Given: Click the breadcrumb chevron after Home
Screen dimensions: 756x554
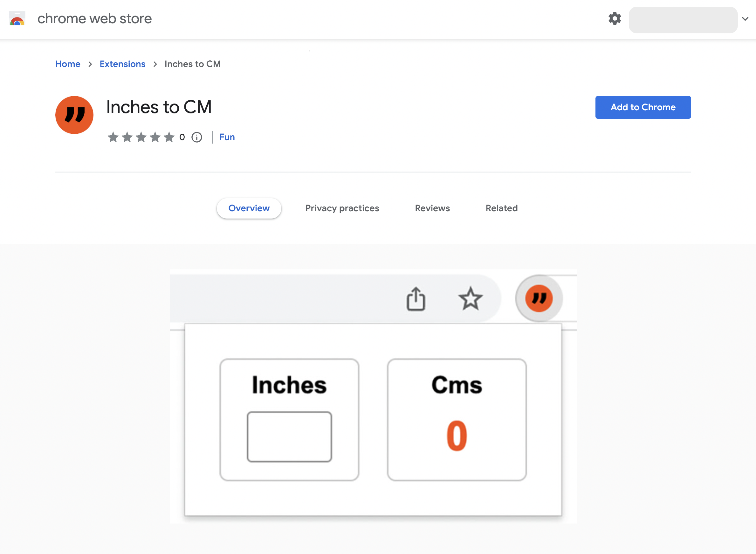Looking at the screenshot, I should 90,64.
